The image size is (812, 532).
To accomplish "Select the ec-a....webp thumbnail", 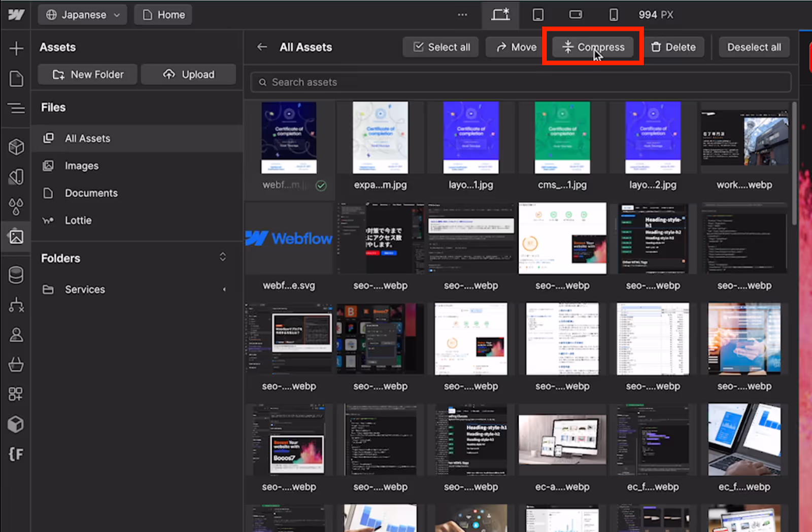I will 562,440.
